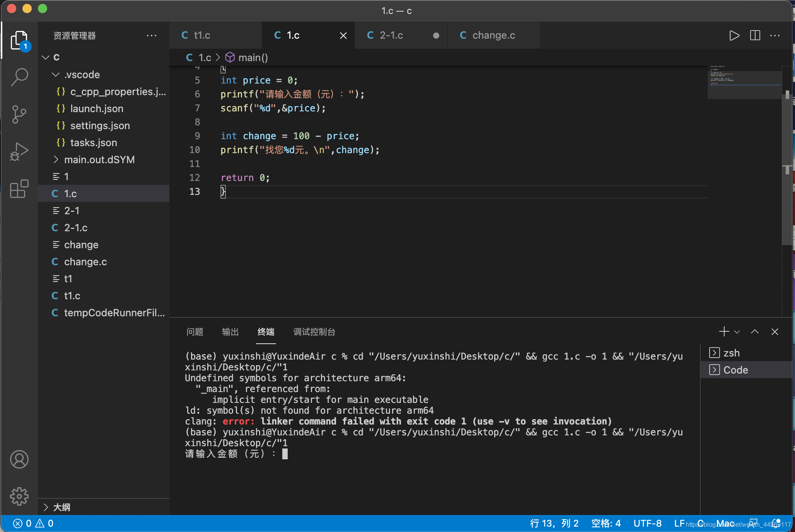Click 1.c file in breadcrumb
The image size is (795, 532).
pyautogui.click(x=199, y=58)
